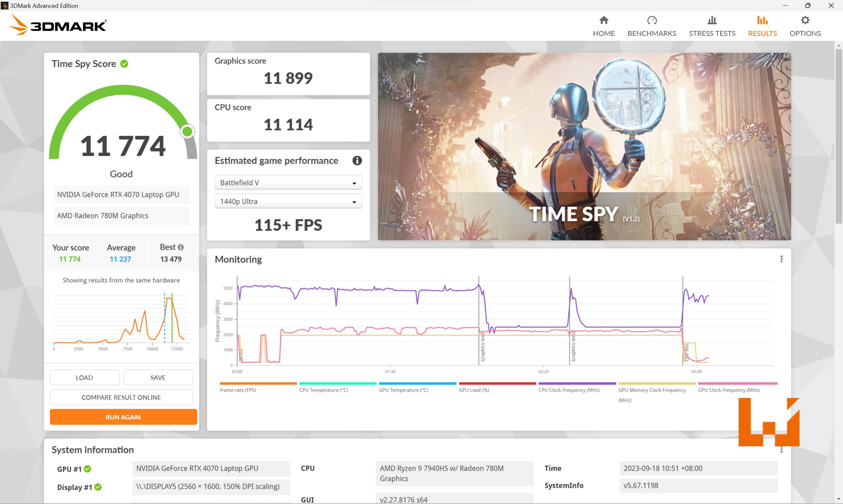The image size is (843, 504).
Task: Toggle the CPU Clock Frequency legend series
Action: [x=577, y=387]
